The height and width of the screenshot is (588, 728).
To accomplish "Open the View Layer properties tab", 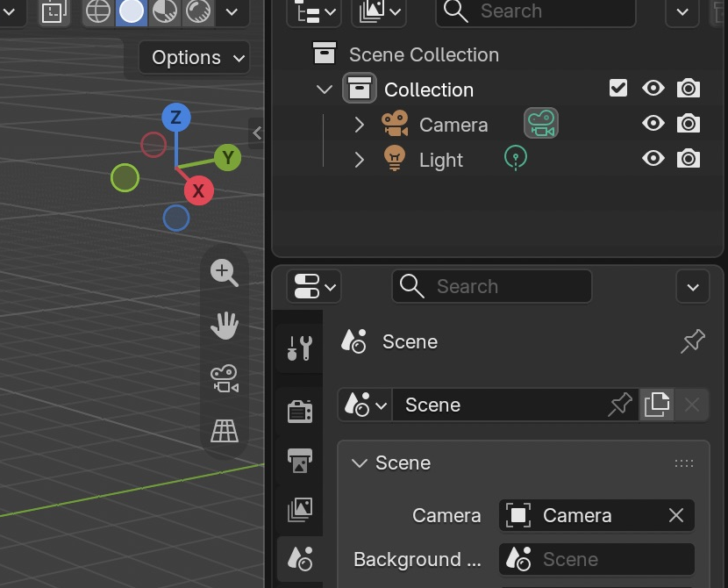I will point(299,510).
